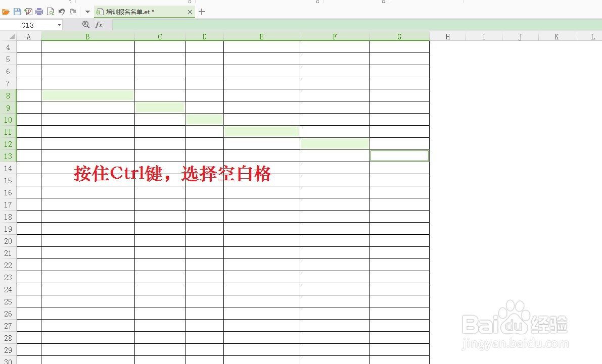The image size is (602, 364).
Task: Expand the Name Box dropdown
Action: click(x=59, y=24)
